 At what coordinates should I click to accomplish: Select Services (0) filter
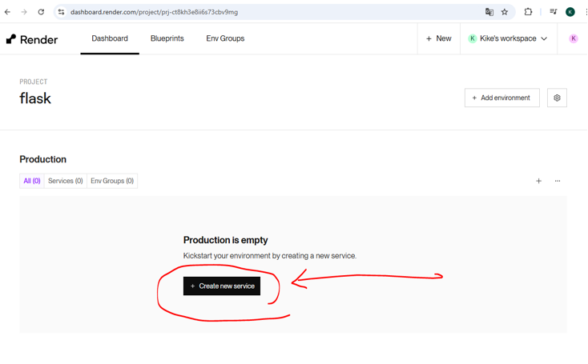65,181
